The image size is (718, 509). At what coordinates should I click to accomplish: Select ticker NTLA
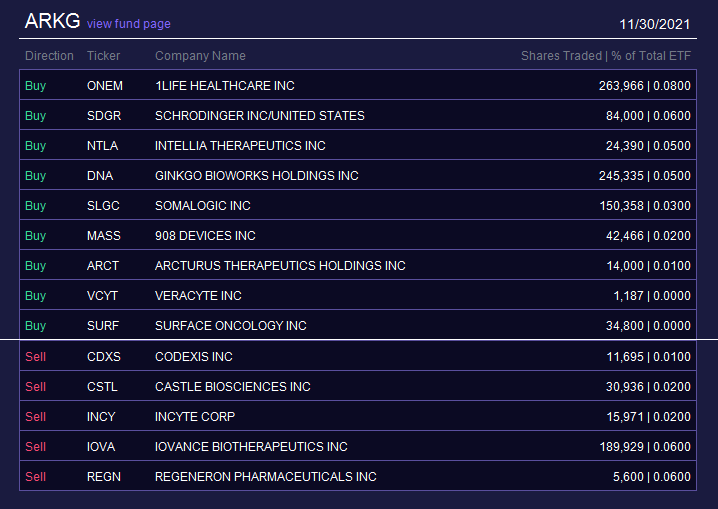pos(103,146)
